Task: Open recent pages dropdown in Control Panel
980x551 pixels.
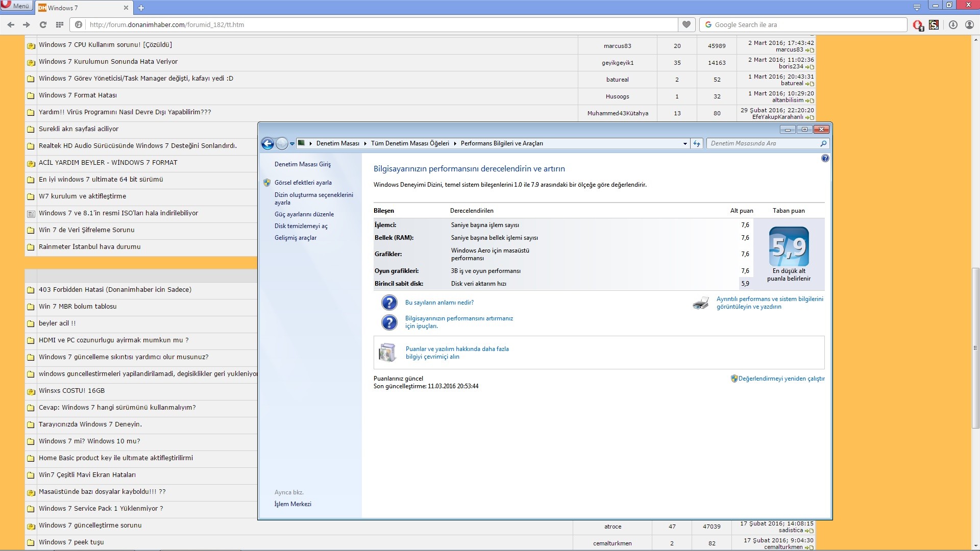Action: [x=292, y=144]
